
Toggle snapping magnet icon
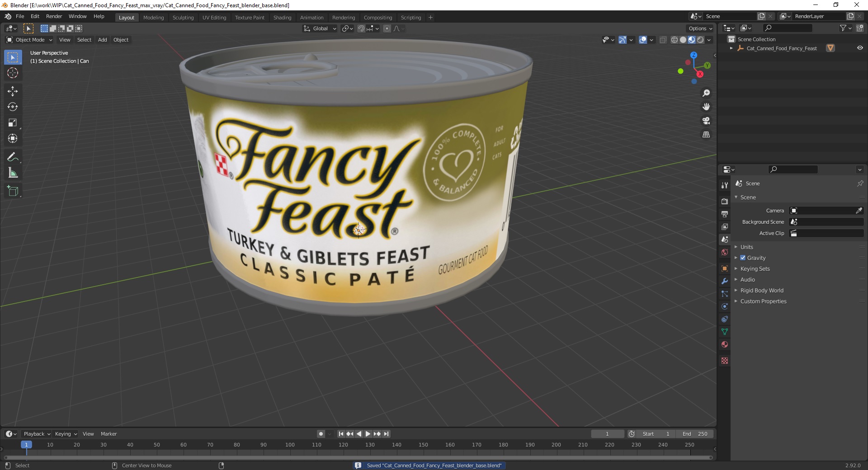pos(361,28)
